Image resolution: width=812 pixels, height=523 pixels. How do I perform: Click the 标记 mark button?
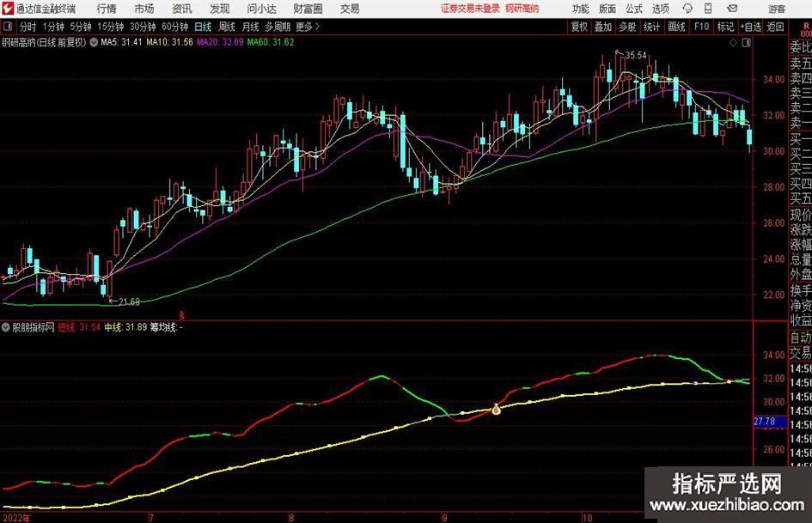tap(725, 27)
